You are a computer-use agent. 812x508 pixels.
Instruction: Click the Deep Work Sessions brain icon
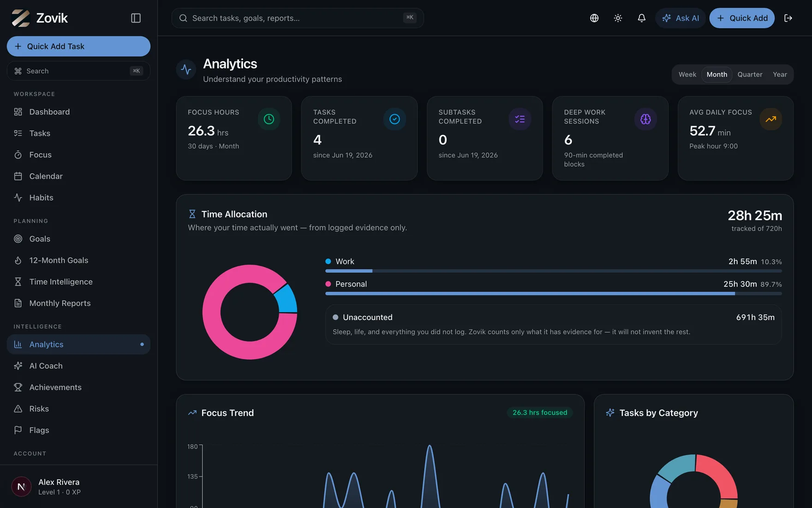(645, 119)
